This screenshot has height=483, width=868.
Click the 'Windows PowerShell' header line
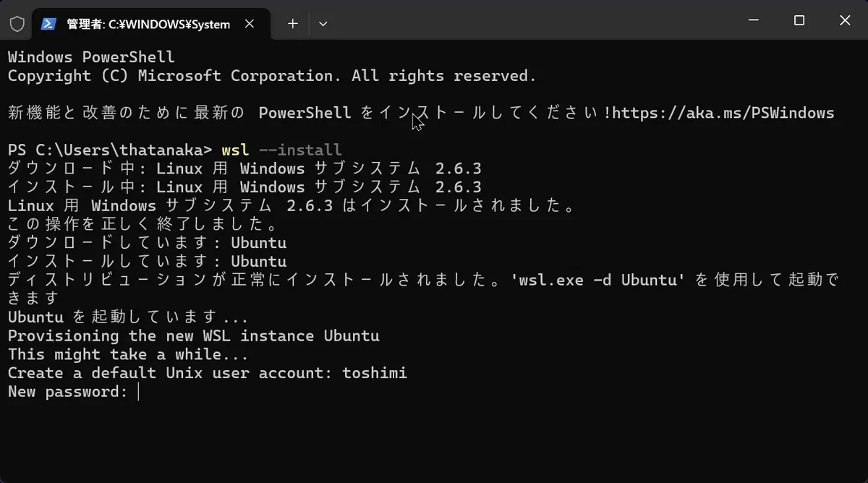pos(91,57)
